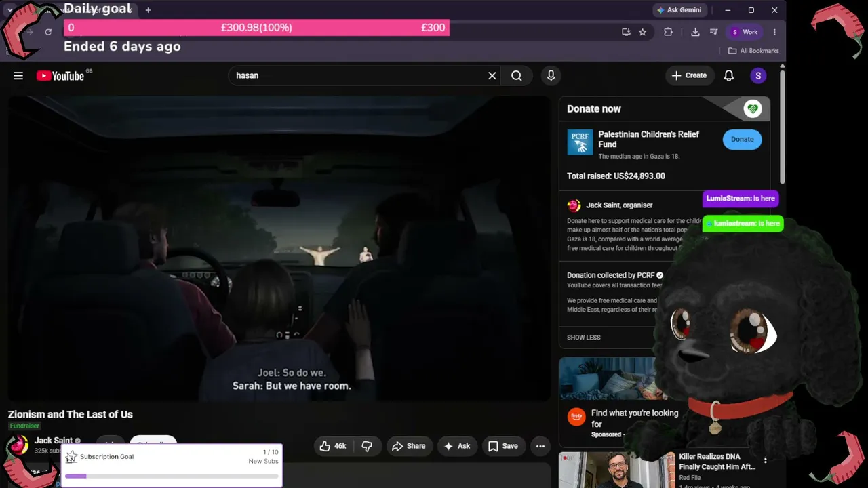Start voice search with the microphone

pyautogui.click(x=551, y=76)
